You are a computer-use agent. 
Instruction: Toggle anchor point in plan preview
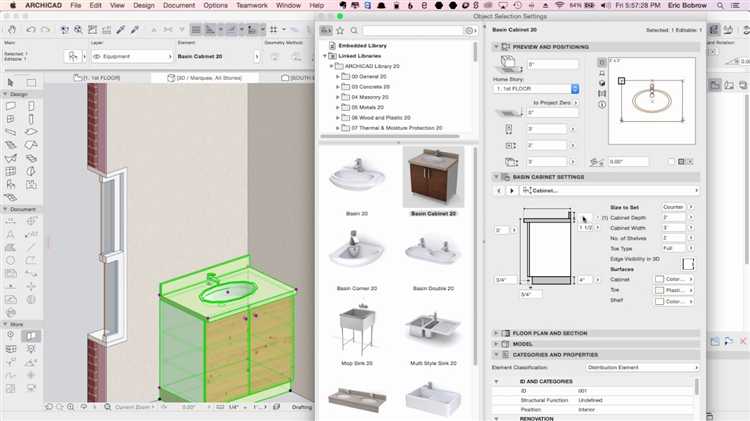621,81
